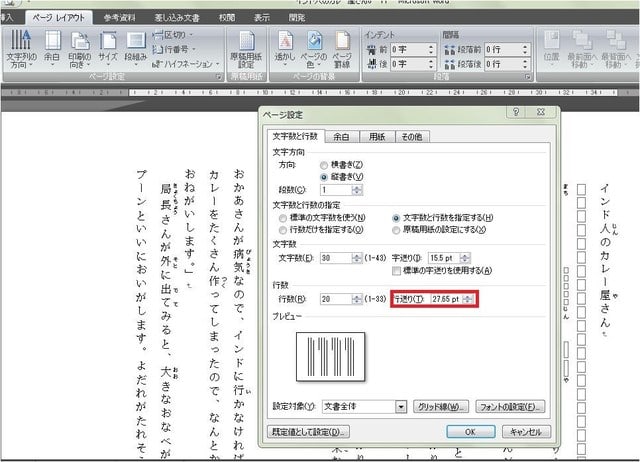640x462 pixels.
Task: Open the 文字列の方向 text direction tool
Action: click(21, 50)
